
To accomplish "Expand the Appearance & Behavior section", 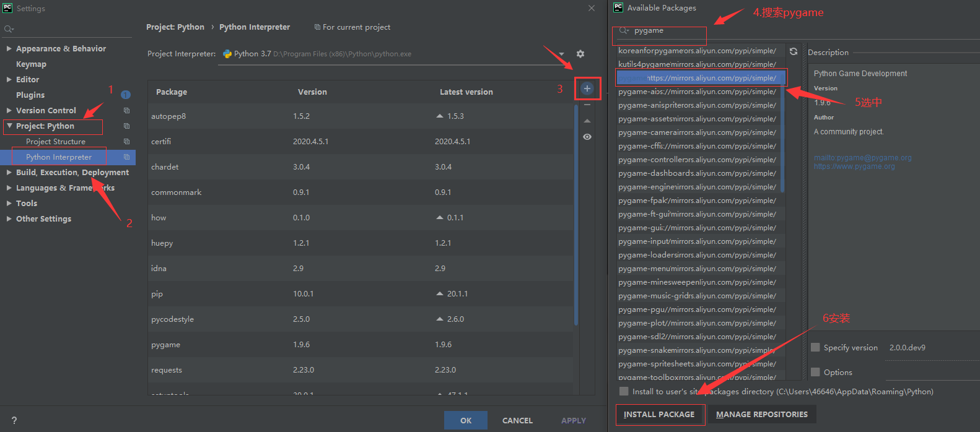I will [9, 48].
